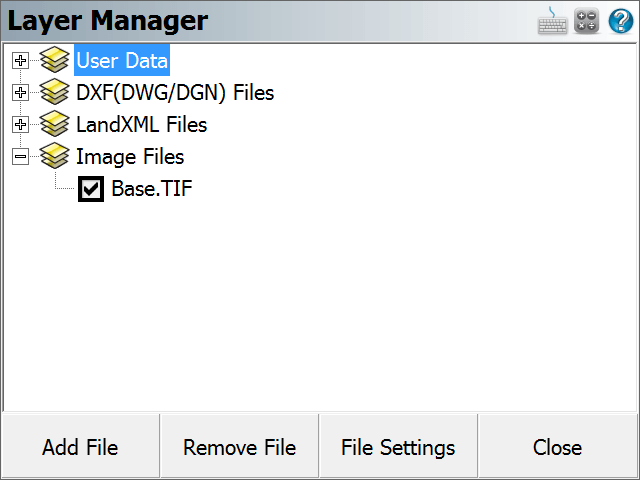The image size is (640, 480).
Task: Click the Remove File button
Action: point(240,447)
